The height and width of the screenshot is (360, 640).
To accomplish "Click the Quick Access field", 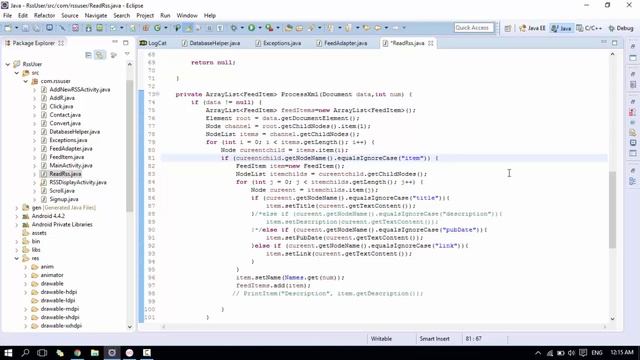I will coord(473,28).
